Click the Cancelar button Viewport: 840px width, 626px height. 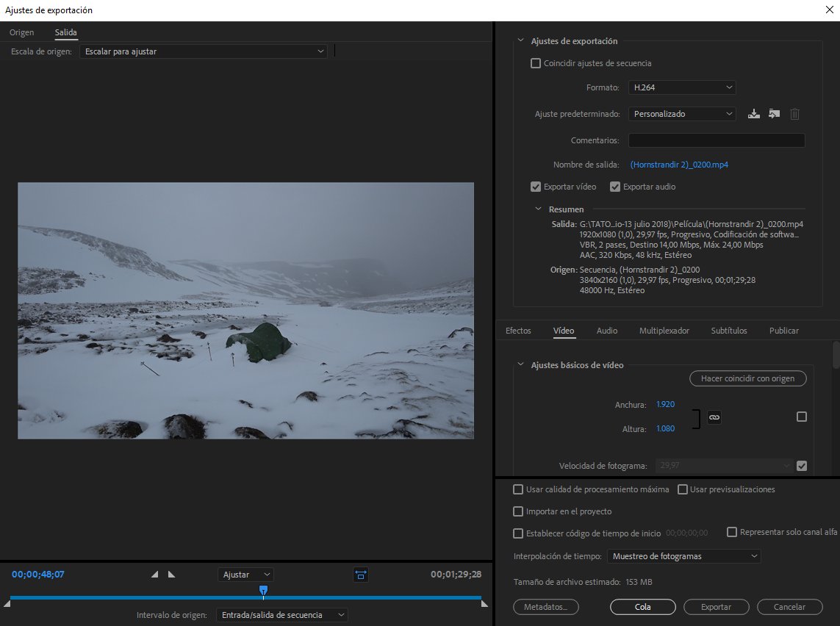pyautogui.click(x=789, y=607)
